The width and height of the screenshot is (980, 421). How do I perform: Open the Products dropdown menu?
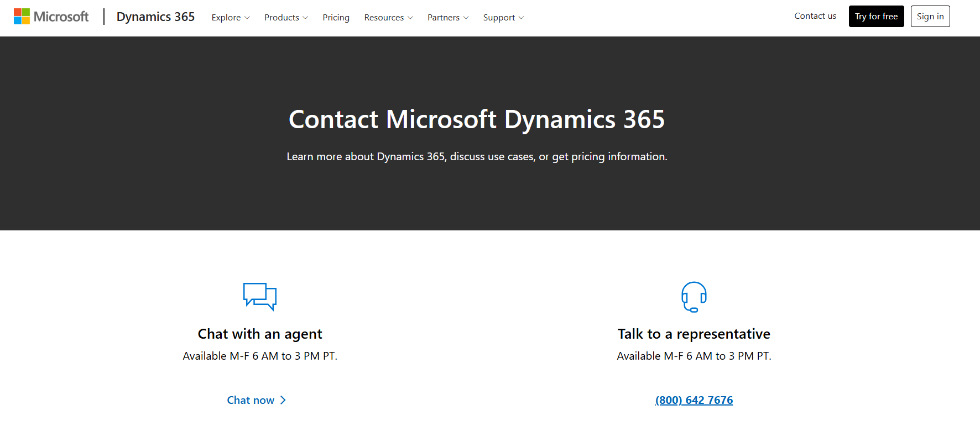(x=286, y=18)
